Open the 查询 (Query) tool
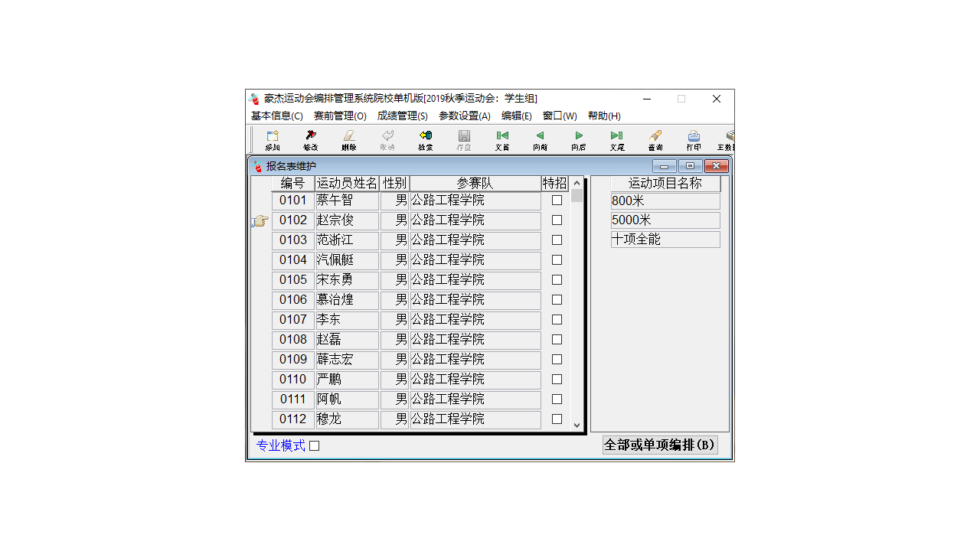This screenshot has width=980, height=551. click(x=655, y=139)
